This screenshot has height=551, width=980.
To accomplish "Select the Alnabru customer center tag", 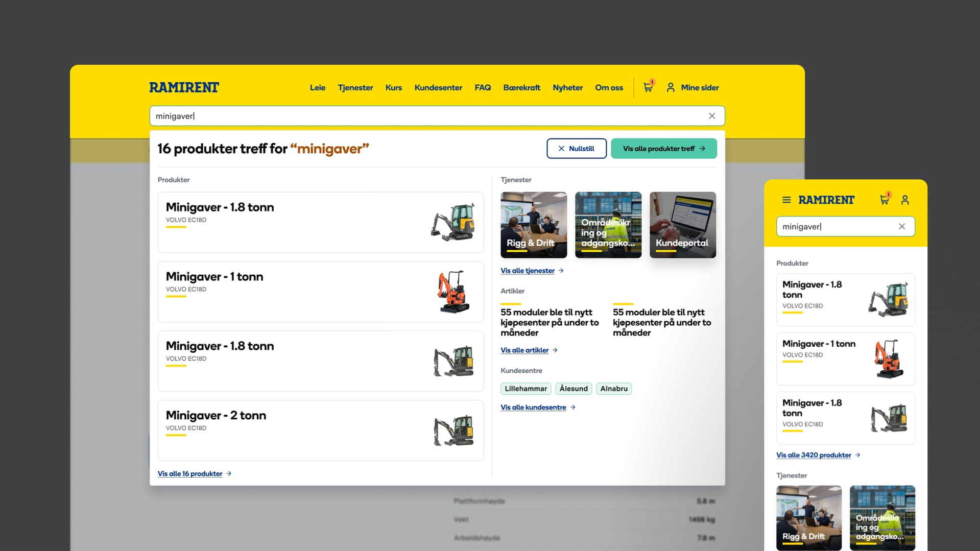I will [x=614, y=389].
